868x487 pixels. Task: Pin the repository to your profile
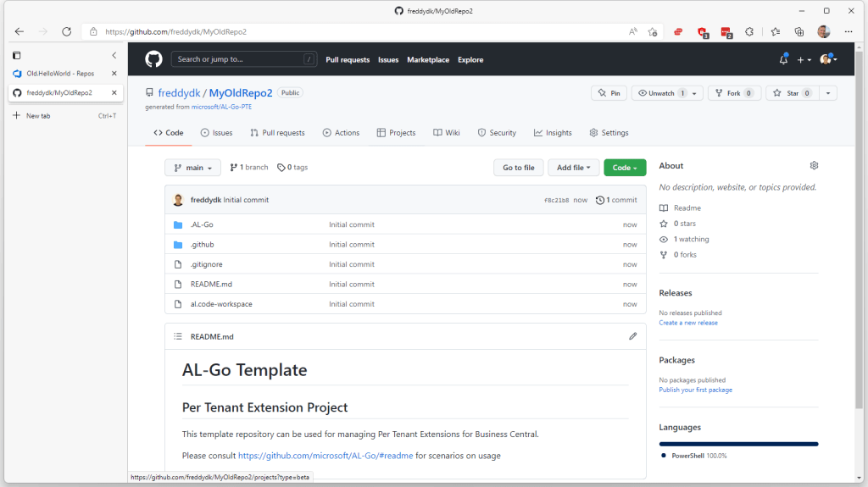pyautogui.click(x=609, y=93)
